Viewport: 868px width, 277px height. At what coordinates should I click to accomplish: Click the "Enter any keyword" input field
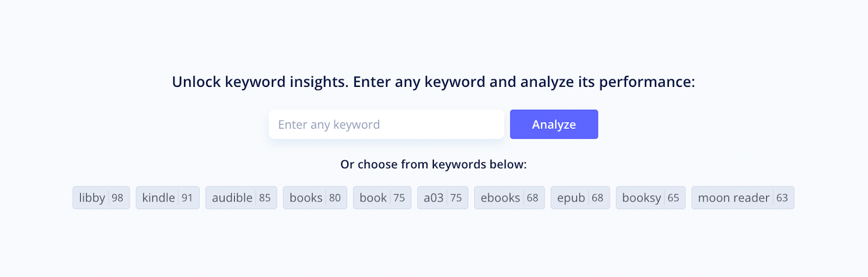coord(386,125)
